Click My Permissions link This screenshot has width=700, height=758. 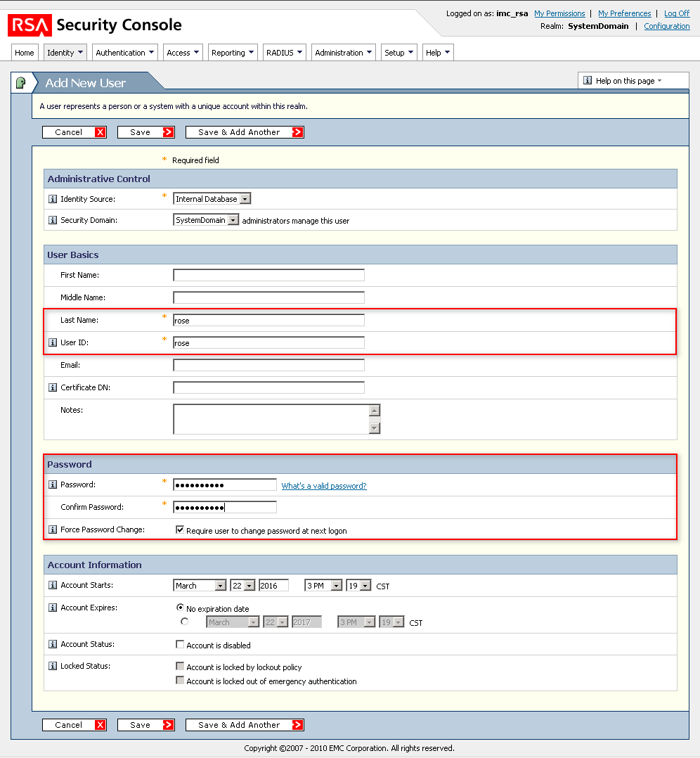(559, 13)
